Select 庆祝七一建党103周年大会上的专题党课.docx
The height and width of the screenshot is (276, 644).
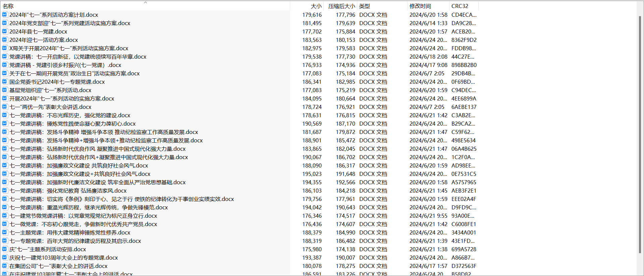(64, 258)
